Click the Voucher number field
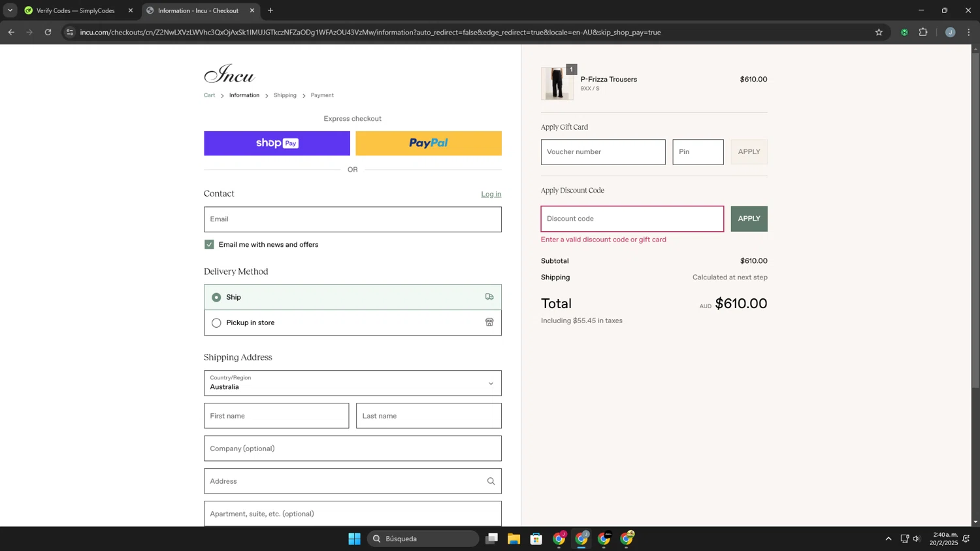 tap(603, 152)
